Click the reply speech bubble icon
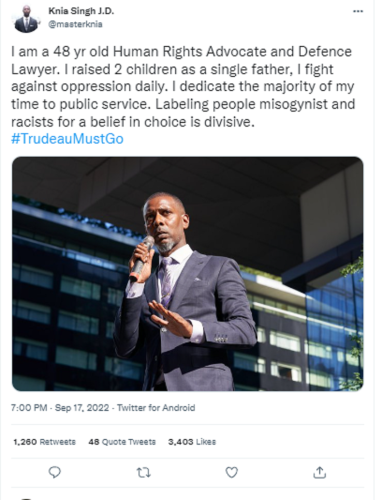This screenshot has height=500, width=382. (55, 472)
